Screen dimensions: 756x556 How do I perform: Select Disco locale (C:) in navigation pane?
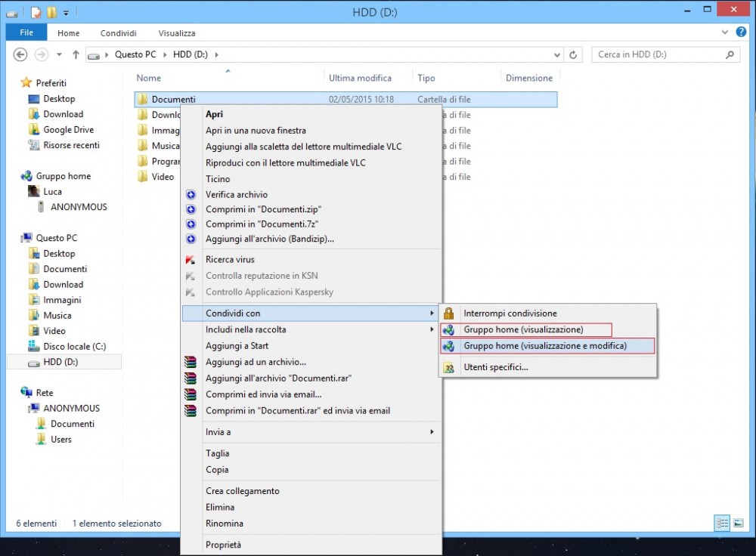click(74, 347)
